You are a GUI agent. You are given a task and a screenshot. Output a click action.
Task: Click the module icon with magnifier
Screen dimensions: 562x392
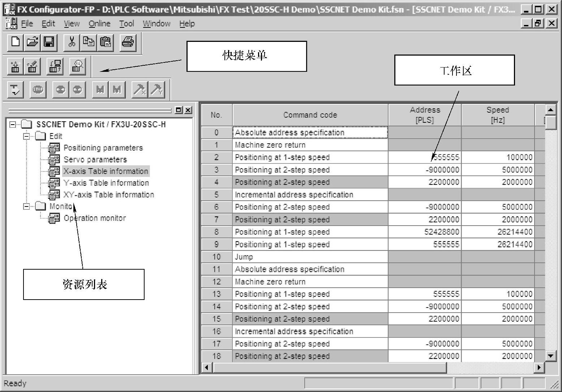pos(77,66)
